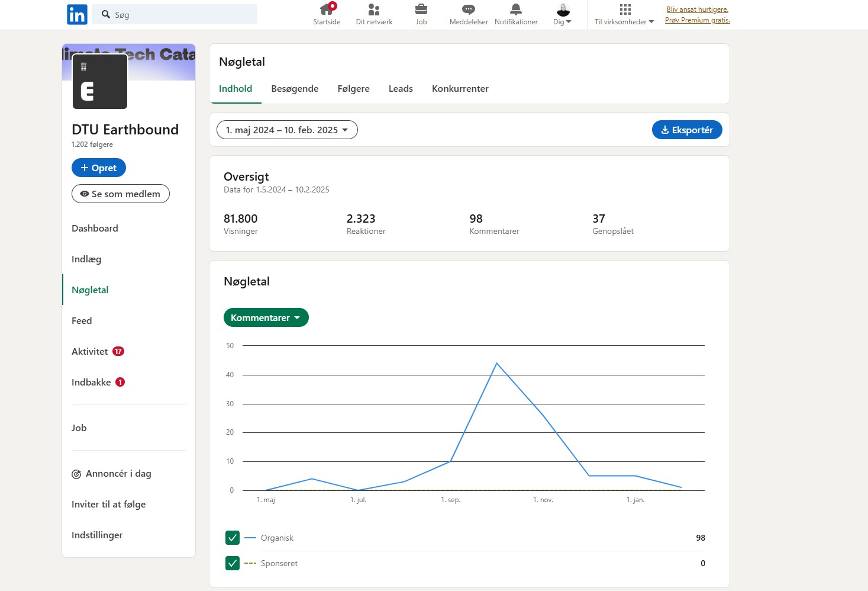Click the 1.202 følgere text
The image size is (868, 591).
[x=92, y=144]
